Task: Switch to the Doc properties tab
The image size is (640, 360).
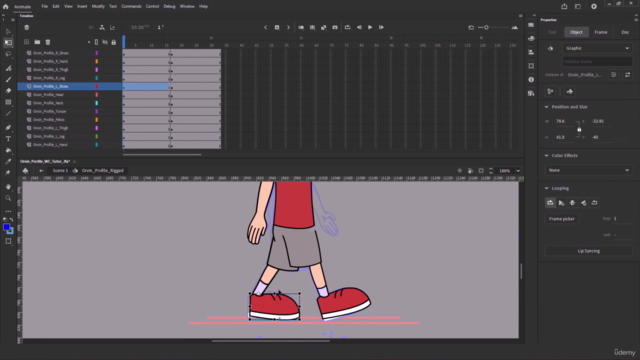Action: point(625,32)
